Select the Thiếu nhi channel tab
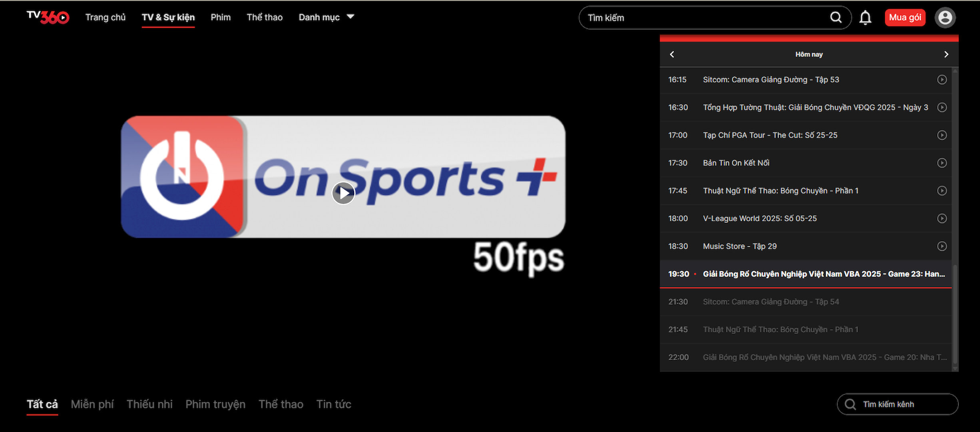Viewport: 980px width, 432px height. 149,404
